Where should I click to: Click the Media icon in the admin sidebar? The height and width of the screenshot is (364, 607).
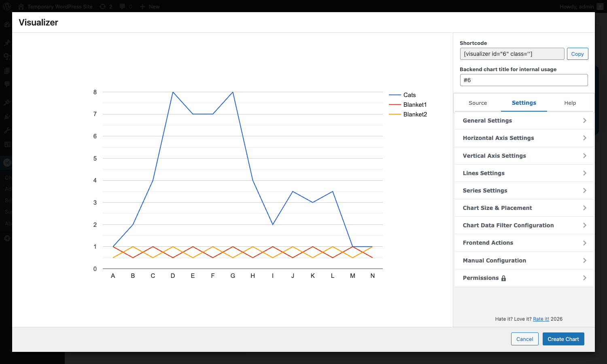point(7,56)
